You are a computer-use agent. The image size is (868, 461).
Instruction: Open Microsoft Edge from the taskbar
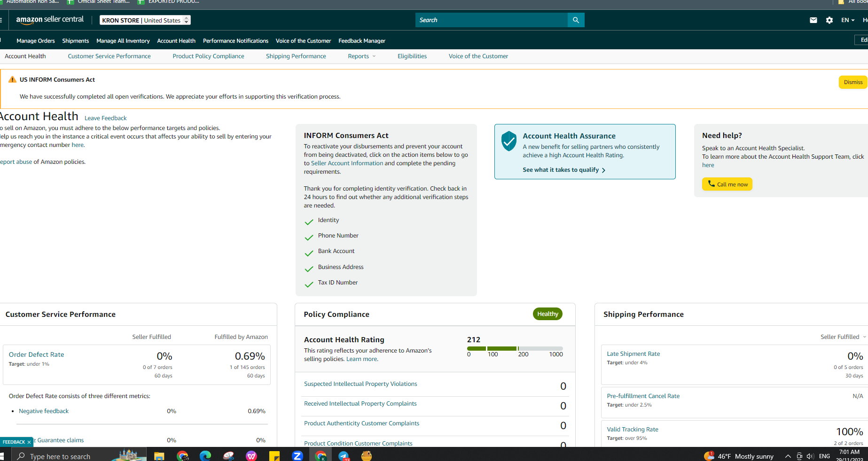(205, 456)
